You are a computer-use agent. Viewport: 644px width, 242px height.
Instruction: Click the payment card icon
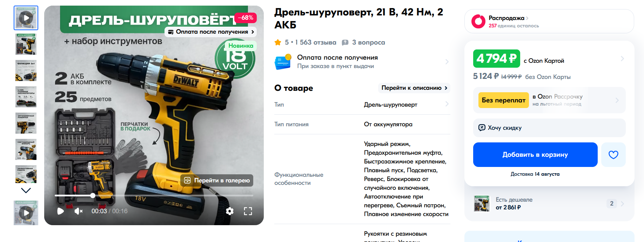[x=283, y=62]
